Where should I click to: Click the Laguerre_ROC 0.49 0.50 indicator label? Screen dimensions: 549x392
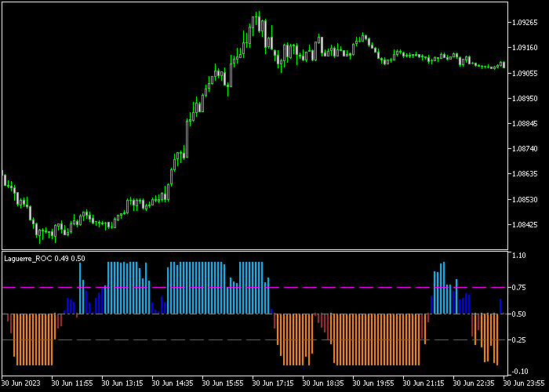(x=45, y=259)
